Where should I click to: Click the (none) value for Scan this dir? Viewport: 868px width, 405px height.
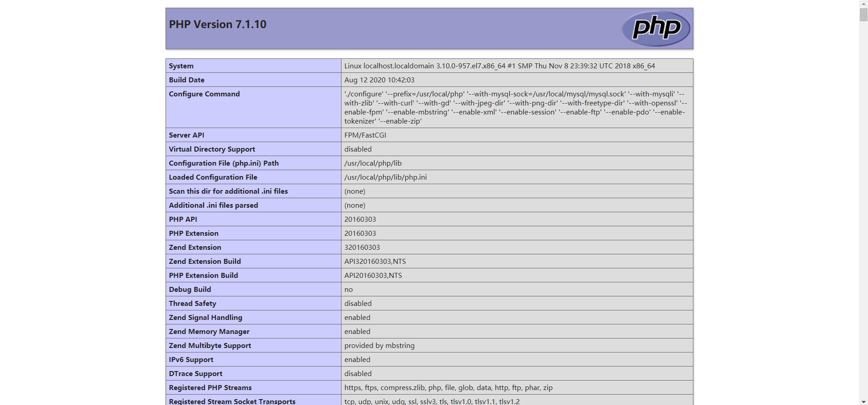tap(355, 191)
